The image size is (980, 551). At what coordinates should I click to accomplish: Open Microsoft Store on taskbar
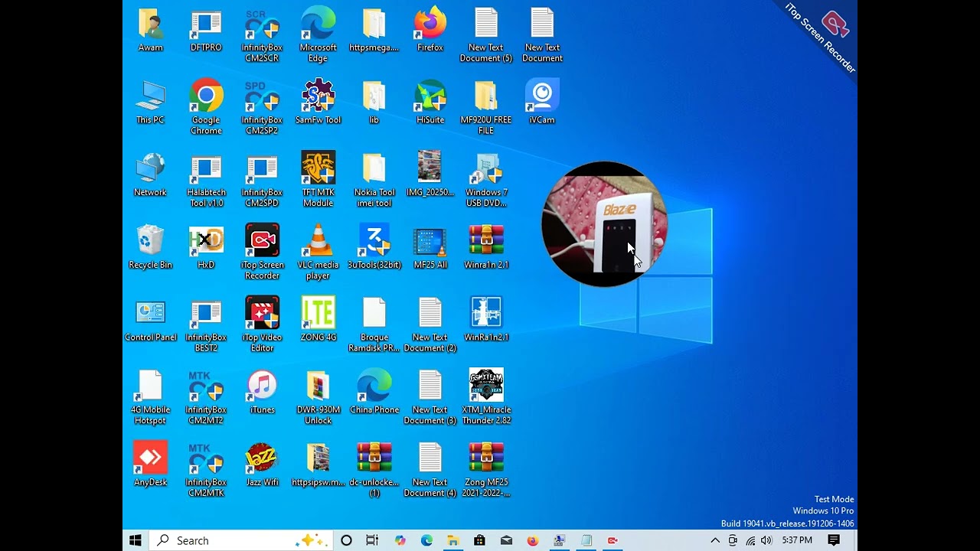[479, 540]
